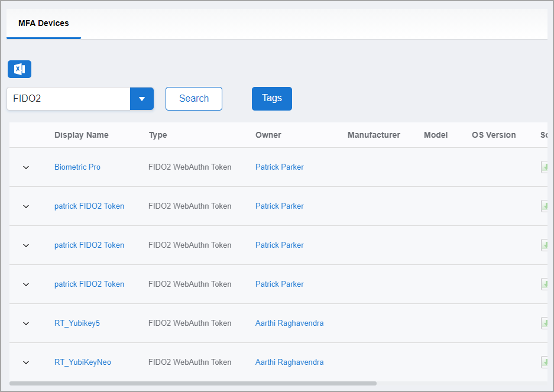Sort by the Owner column header
Image resolution: width=554 pixels, height=392 pixels.
point(268,135)
